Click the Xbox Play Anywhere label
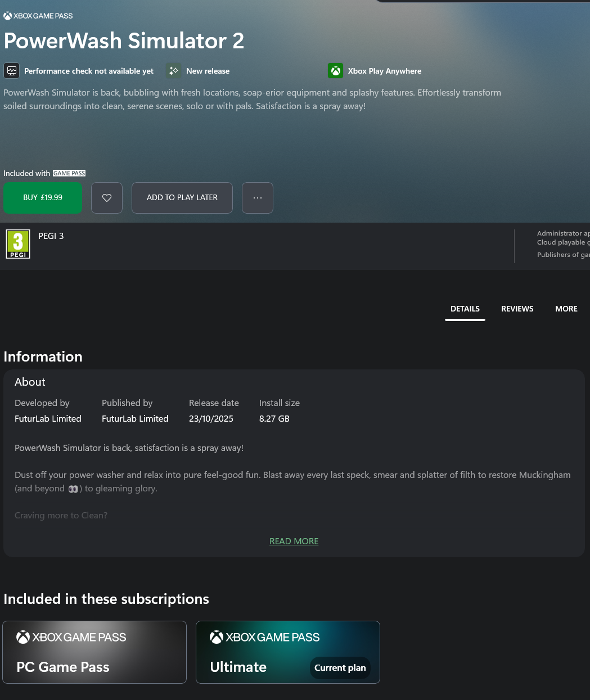The width and height of the screenshot is (590, 700). (x=385, y=71)
